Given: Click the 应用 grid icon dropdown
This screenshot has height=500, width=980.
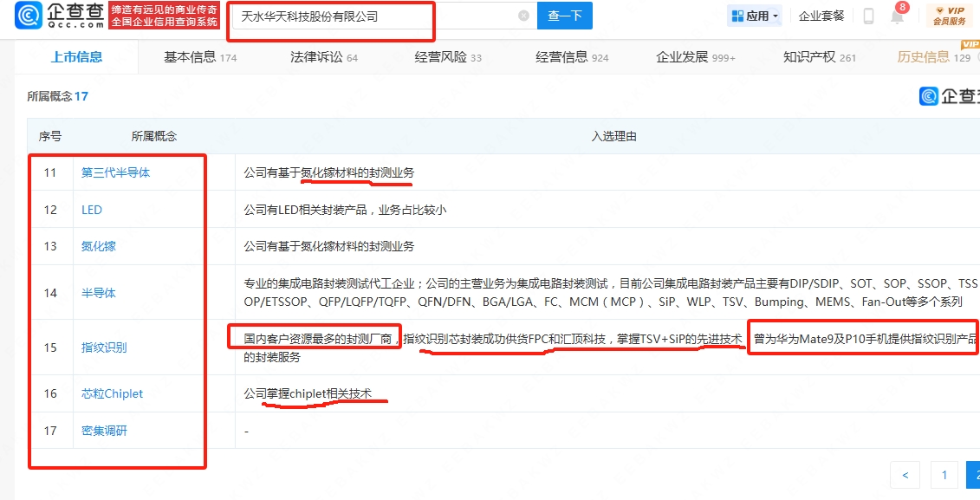Looking at the screenshot, I should (x=755, y=16).
